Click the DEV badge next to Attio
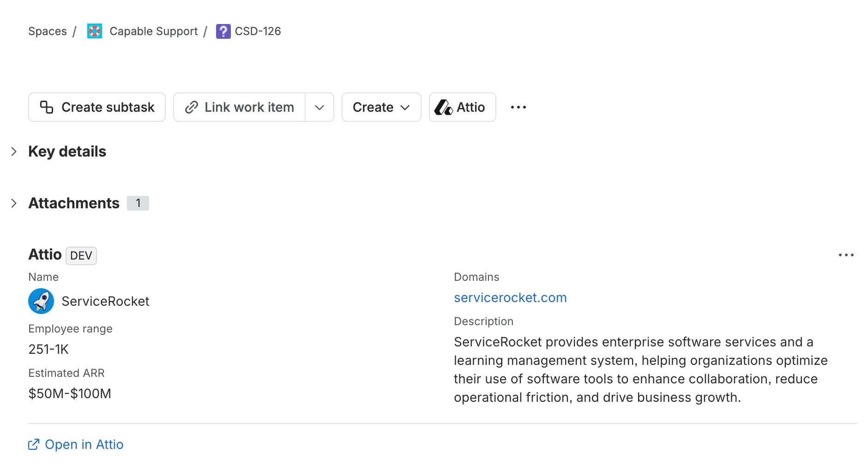The width and height of the screenshot is (868, 472). (81, 255)
